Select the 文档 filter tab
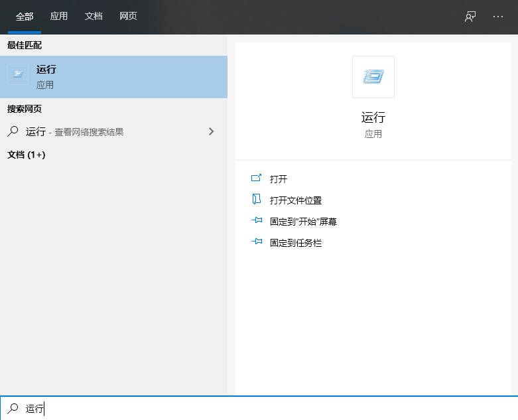Image resolution: width=518 pixels, height=420 pixels. point(94,17)
